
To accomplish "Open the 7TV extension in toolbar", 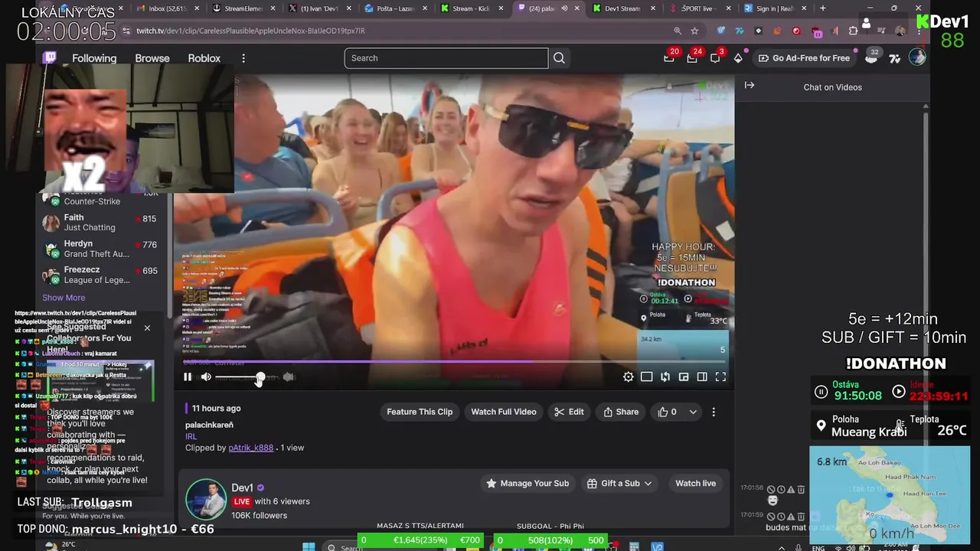I will click(x=739, y=31).
